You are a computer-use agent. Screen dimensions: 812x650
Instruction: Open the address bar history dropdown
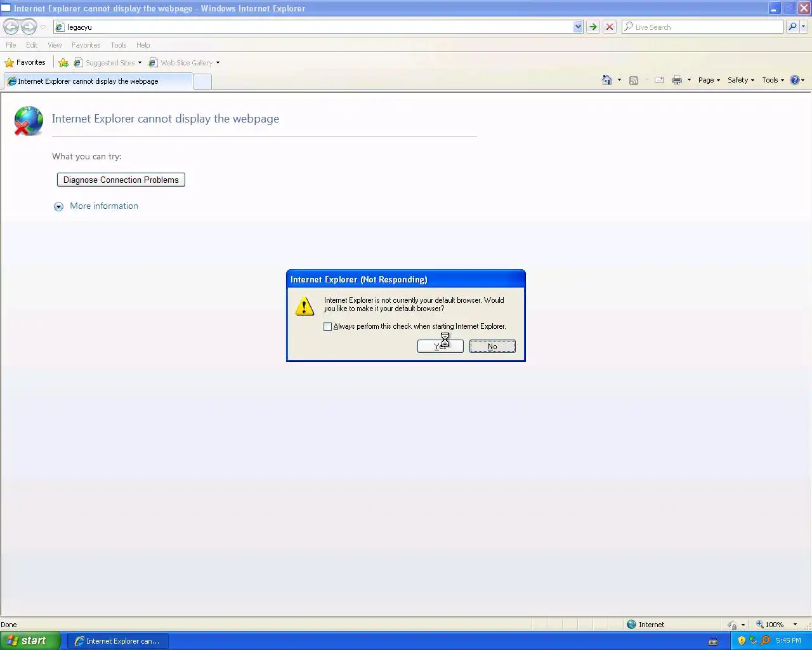click(578, 27)
